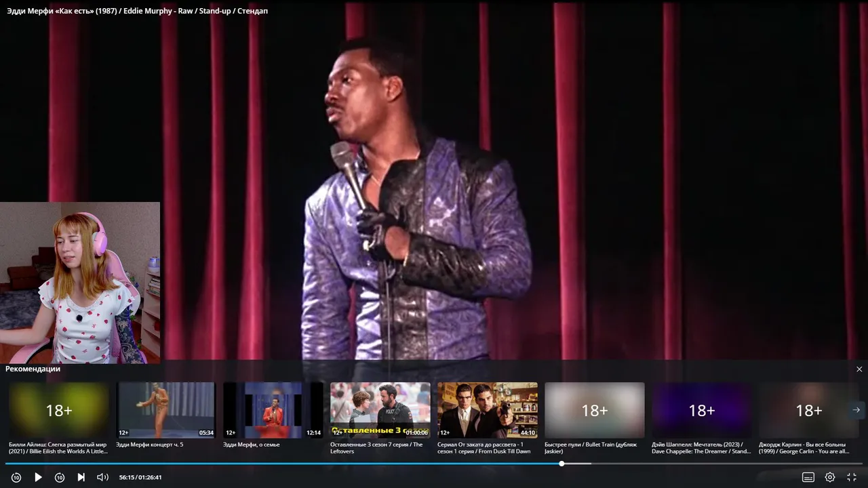Click title Эдди Мерфи концерт ч. 5
868x488 pixels.
[150, 445]
